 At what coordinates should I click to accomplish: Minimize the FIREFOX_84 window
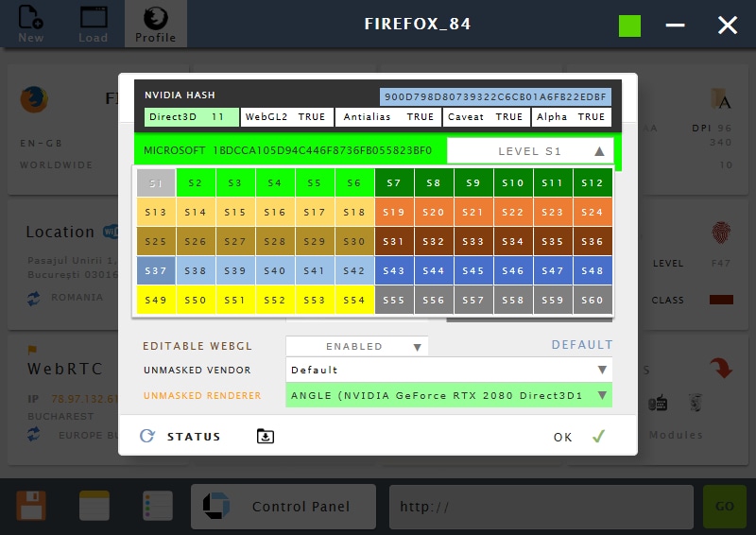coord(676,25)
